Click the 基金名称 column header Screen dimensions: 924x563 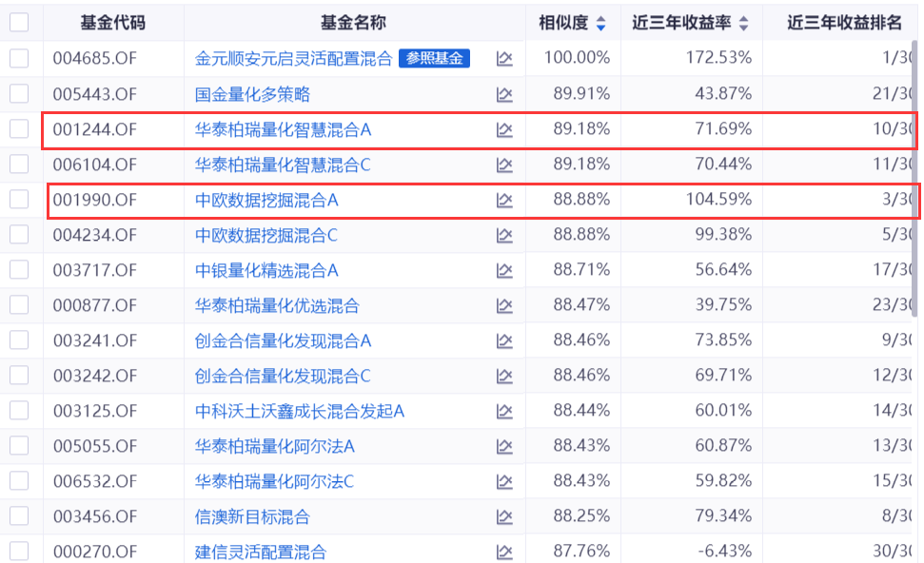354,23
